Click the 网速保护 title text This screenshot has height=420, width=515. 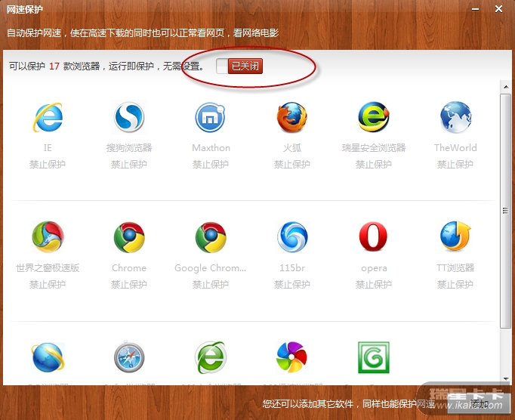(25, 9)
